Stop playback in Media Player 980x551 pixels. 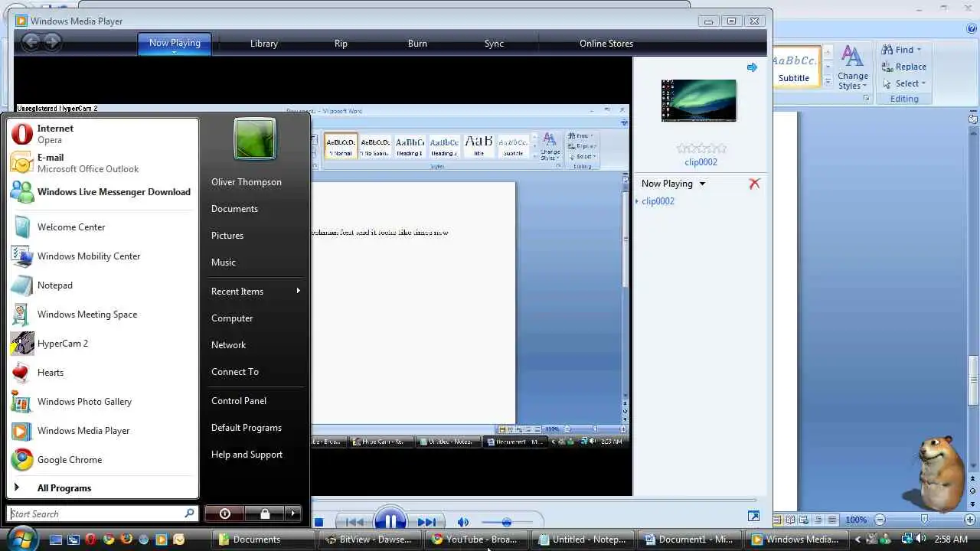(319, 523)
